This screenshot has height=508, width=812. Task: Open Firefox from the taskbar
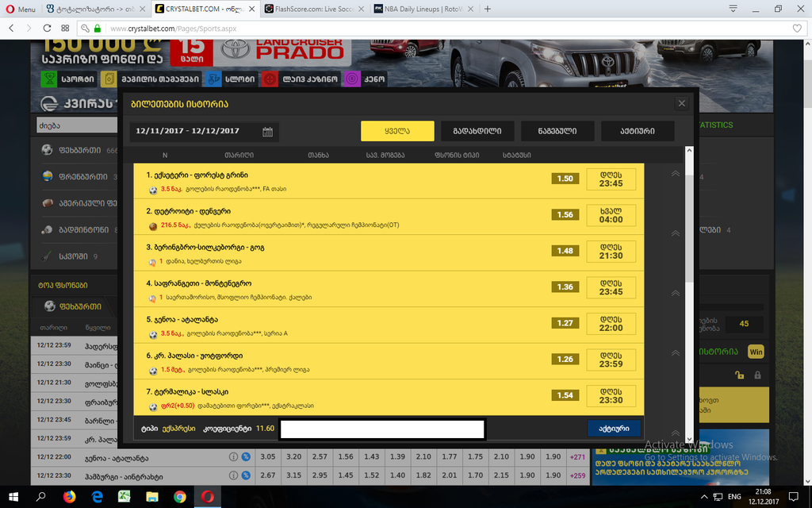click(x=69, y=497)
